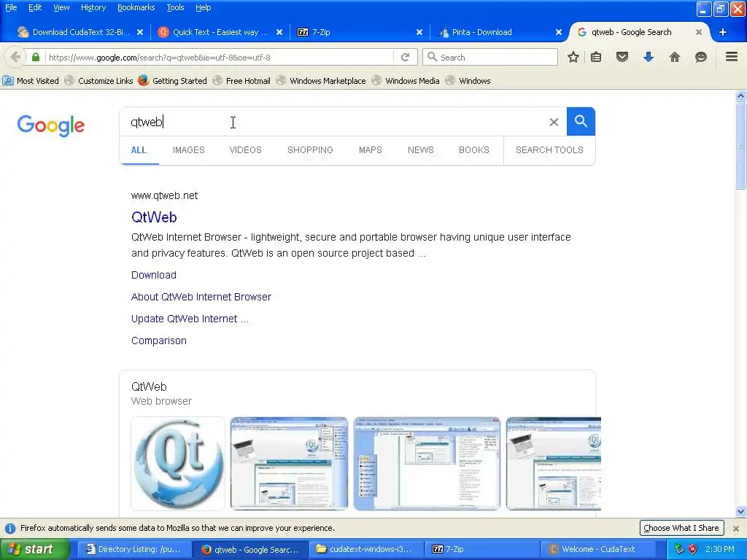Select the IMAGES search tab

[x=189, y=150]
